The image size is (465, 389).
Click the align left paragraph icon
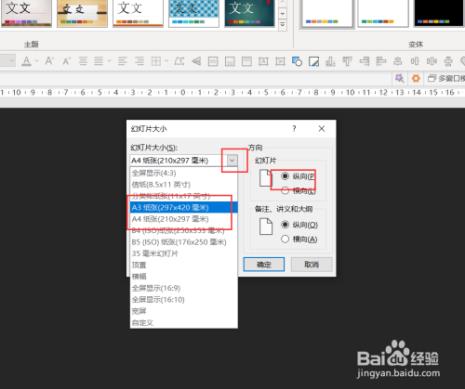click(122, 61)
